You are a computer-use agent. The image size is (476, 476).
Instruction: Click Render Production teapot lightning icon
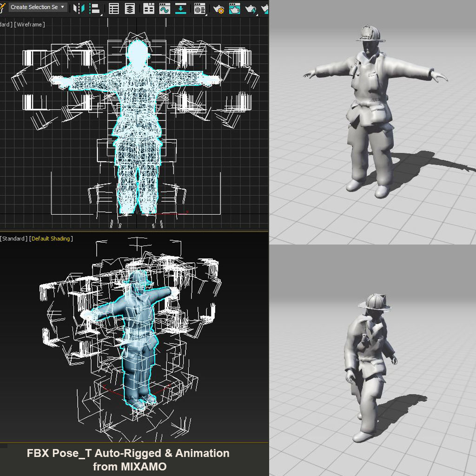coord(251,9)
